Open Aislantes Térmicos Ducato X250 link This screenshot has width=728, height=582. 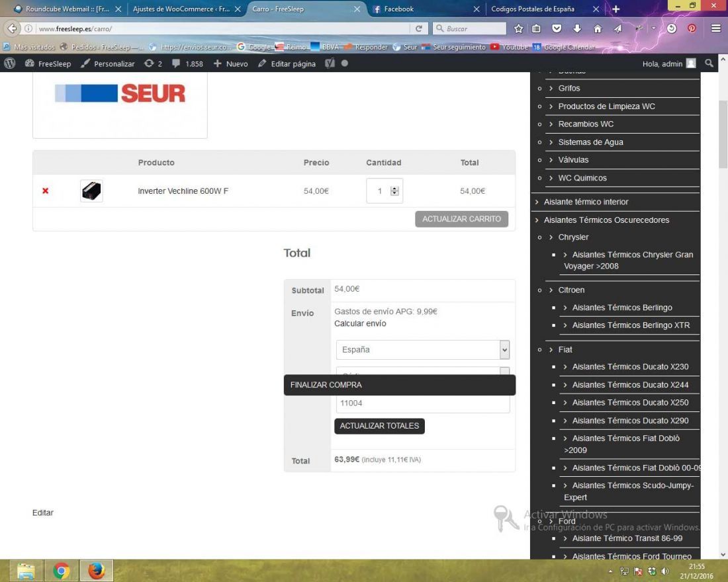630,402
